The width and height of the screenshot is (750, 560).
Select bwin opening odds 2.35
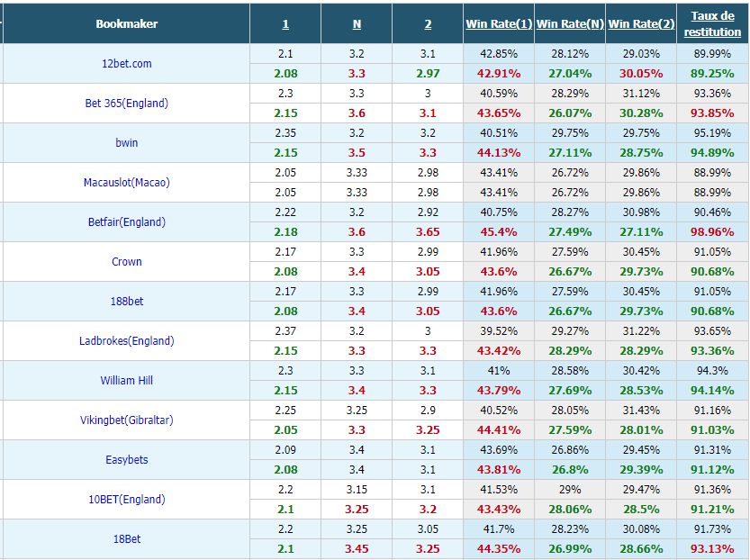point(285,133)
